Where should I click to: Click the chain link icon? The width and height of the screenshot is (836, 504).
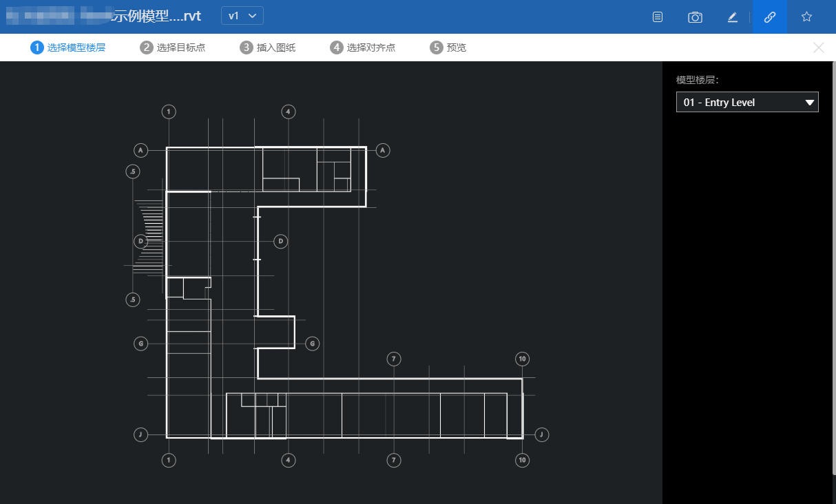770,17
